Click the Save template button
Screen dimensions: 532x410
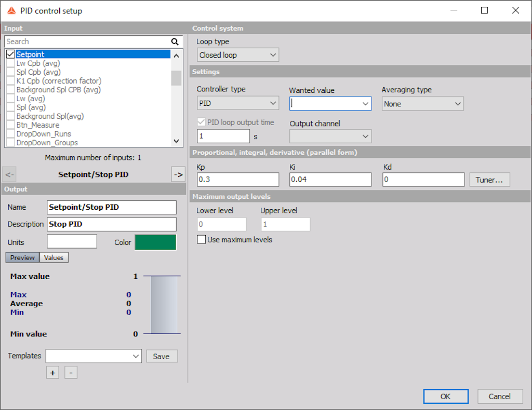162,356
